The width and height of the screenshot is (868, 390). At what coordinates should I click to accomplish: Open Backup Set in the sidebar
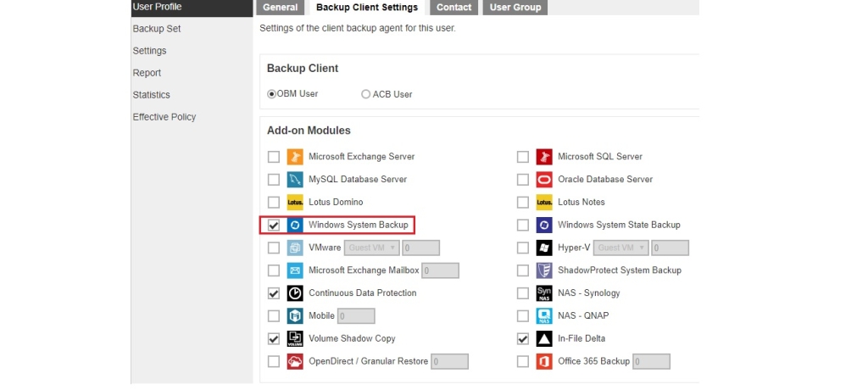click(157, 29)
